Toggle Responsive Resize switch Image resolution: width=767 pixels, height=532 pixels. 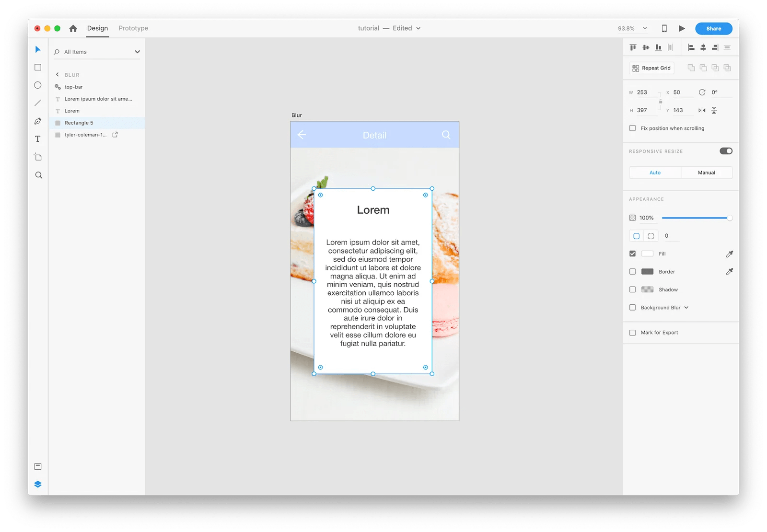click(x=726, y=151)
